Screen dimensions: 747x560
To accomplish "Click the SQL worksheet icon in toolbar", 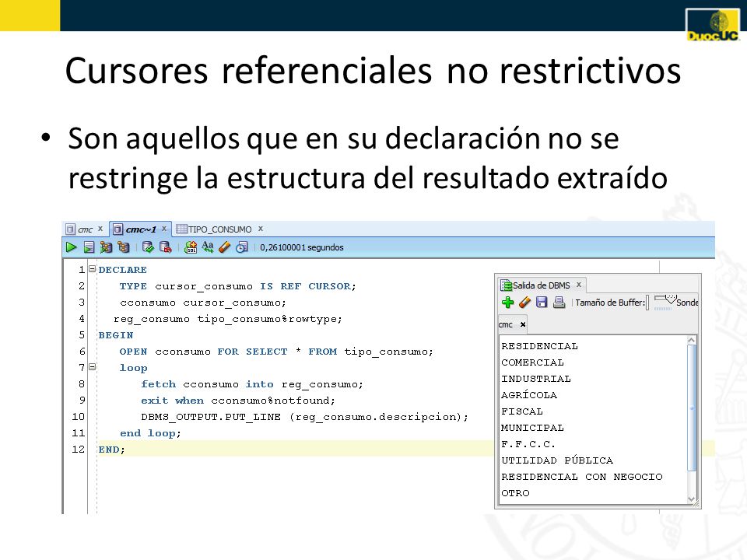I will 191,247.
